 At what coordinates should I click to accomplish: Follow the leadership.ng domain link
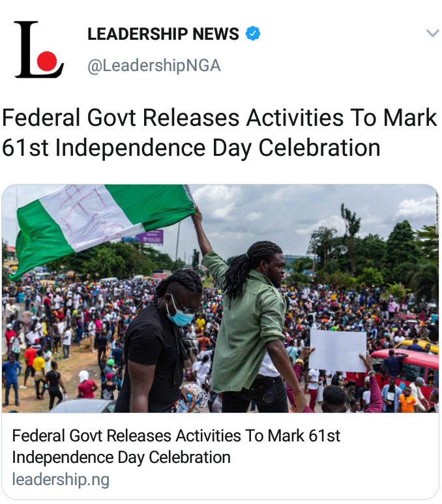click(61, 480)
